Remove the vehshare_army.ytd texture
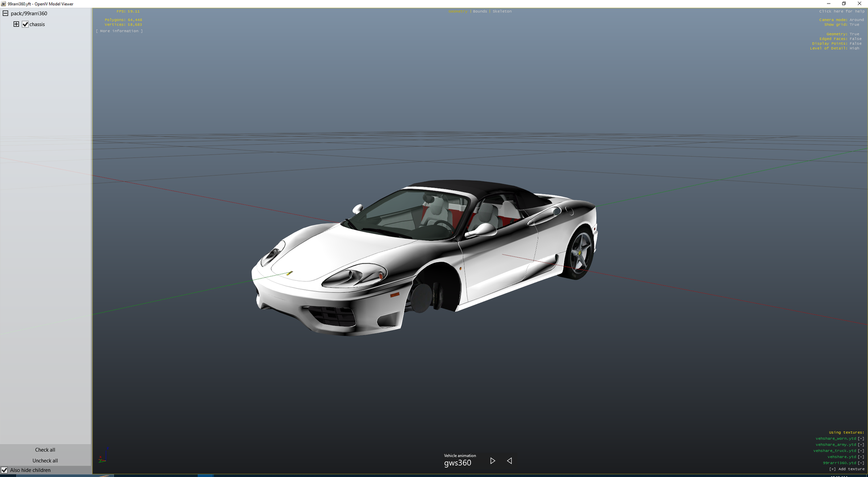The width and height of the screenshot is (868, 477). [861, 444]
